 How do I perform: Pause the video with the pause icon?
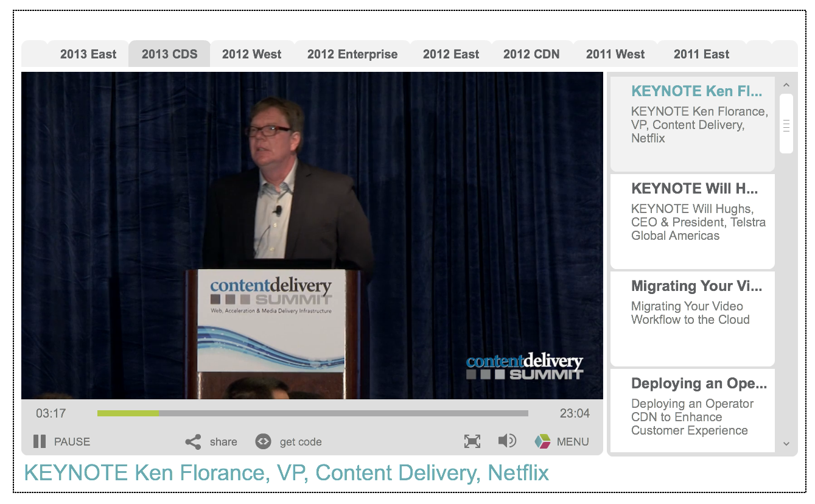[x=40, y=441]
